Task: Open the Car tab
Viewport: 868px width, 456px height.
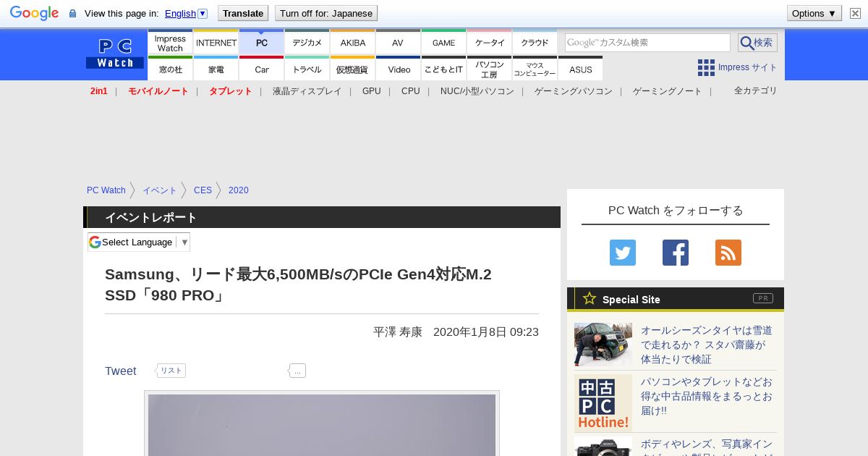Action: pos(262,69)
